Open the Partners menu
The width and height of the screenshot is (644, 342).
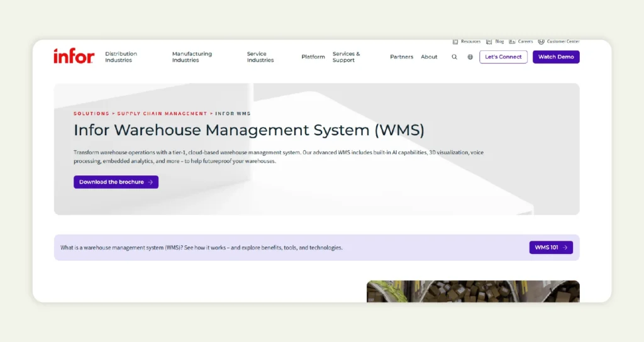pos(401,57)
